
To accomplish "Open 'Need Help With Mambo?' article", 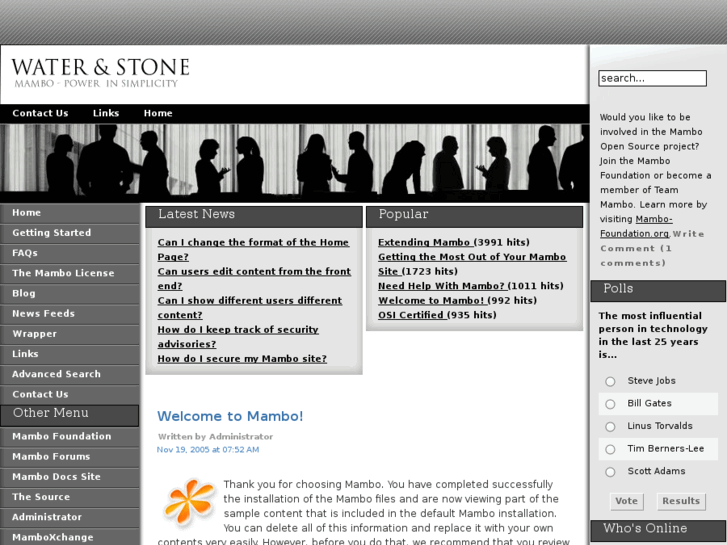I will (x=441, y=286).
